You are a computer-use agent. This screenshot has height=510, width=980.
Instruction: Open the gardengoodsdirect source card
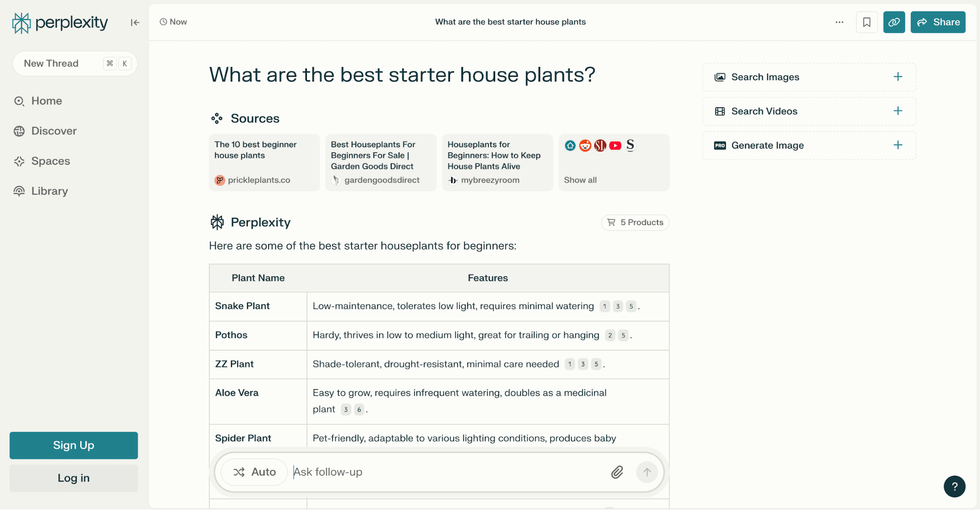tap(381, 162)
